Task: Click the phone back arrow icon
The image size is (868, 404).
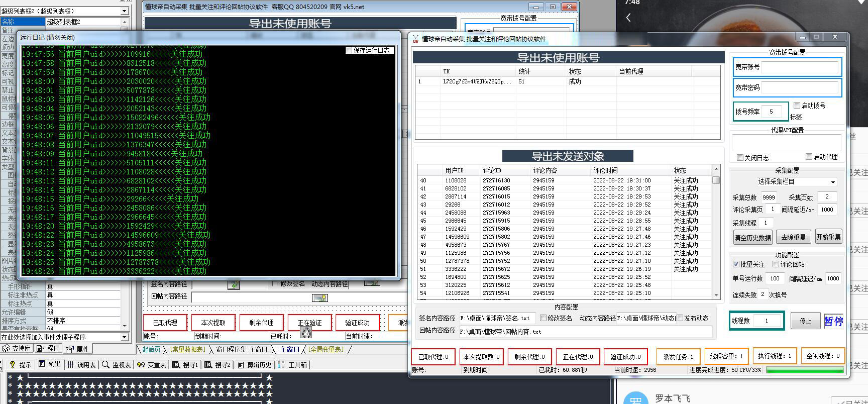Action: [x=628, y=18]
